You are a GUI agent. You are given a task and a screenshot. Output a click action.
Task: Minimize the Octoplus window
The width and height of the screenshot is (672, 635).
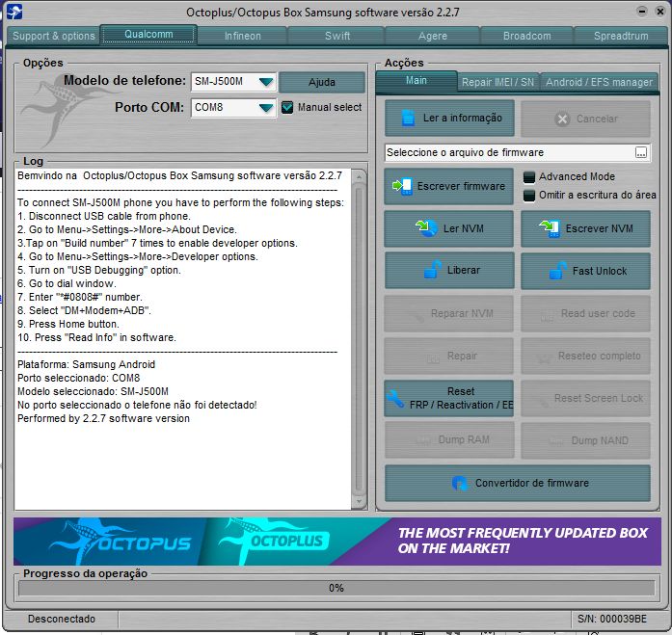(x=641, y=12)
